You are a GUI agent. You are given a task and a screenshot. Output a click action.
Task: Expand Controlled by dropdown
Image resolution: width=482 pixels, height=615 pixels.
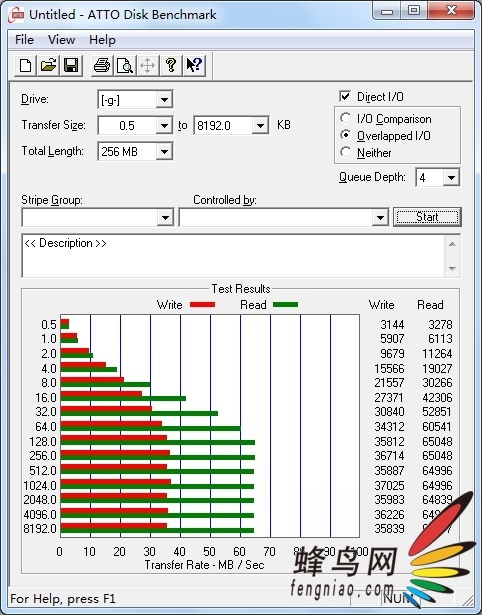pos(380,217)
